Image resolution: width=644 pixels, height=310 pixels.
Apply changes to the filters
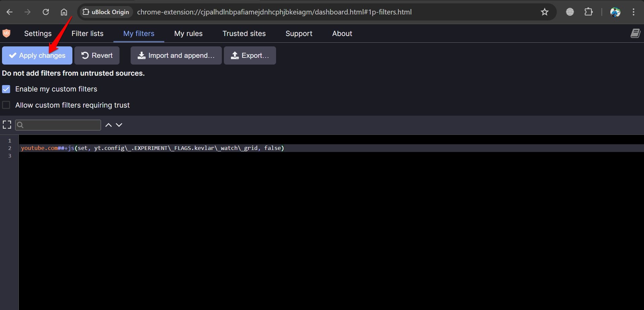tap(37, 55)
